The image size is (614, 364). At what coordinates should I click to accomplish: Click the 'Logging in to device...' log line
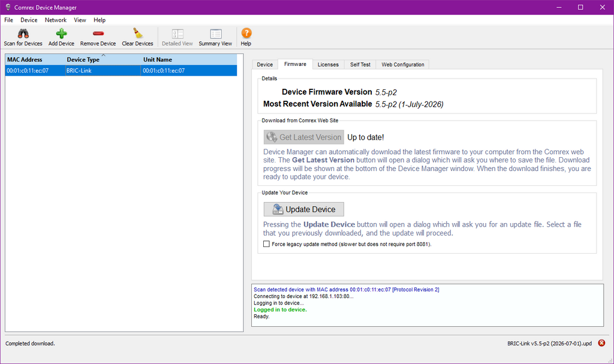(x=279, y=303)
